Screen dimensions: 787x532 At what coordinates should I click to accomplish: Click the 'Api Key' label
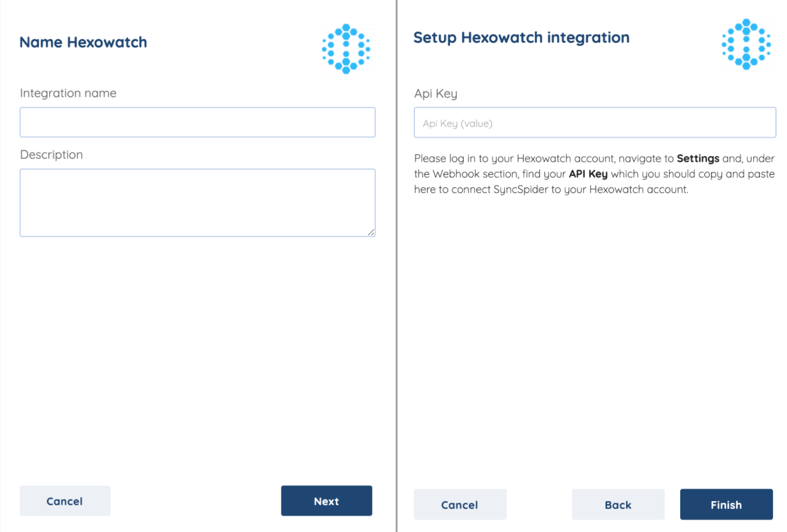point(435,94)
